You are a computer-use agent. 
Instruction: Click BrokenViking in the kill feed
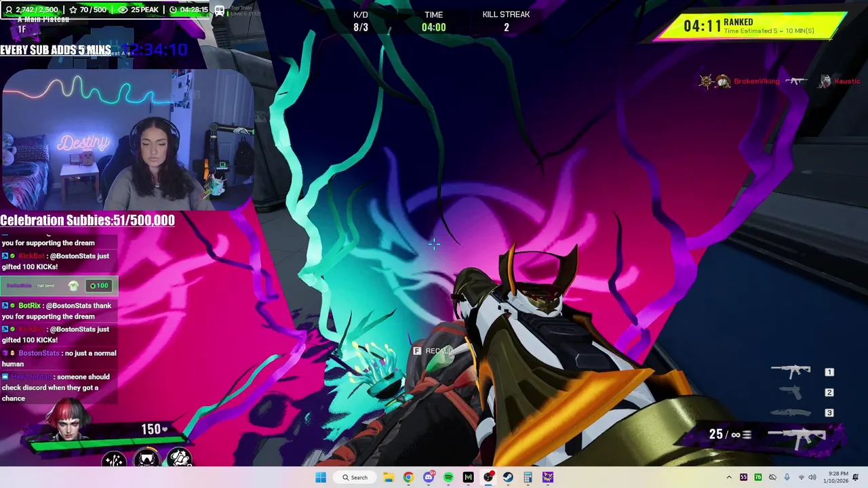click(757, 81)
